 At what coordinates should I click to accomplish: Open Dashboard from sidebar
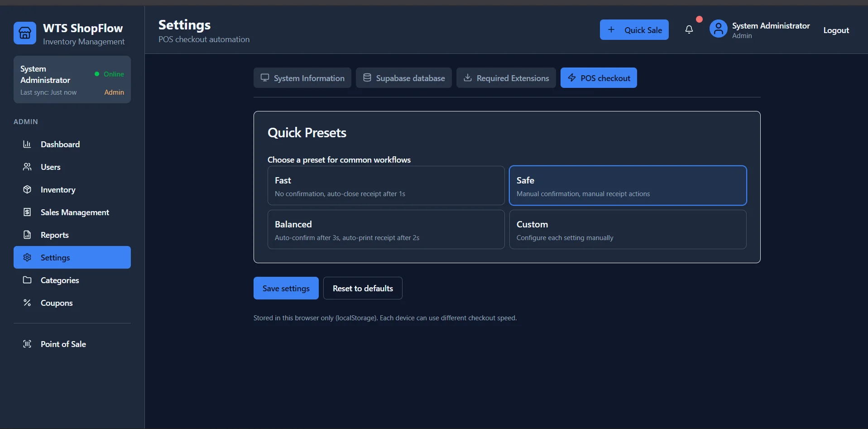[72, 144]
